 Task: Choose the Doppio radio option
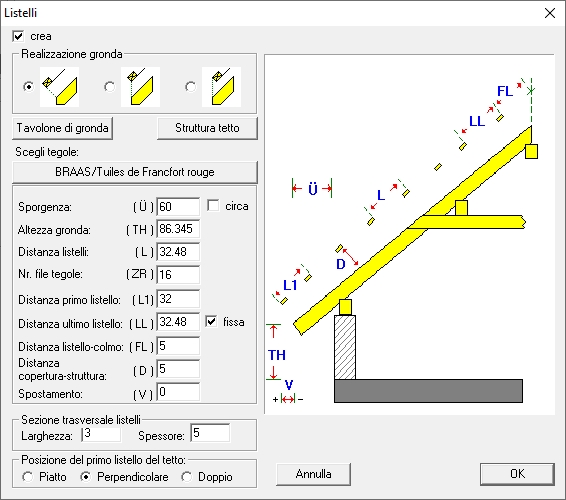point(187,477)
